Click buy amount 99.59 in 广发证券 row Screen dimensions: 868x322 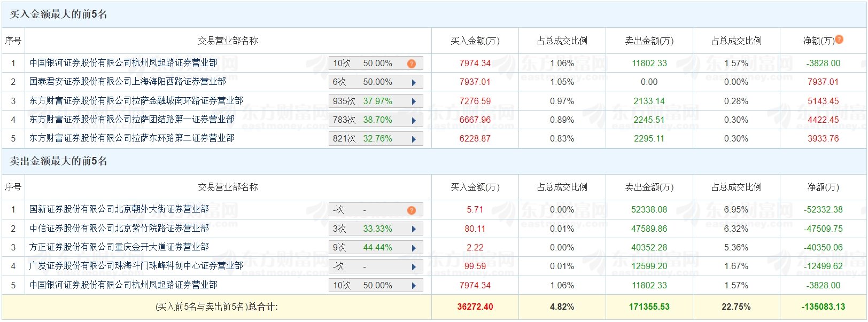[x=475, y=266]
